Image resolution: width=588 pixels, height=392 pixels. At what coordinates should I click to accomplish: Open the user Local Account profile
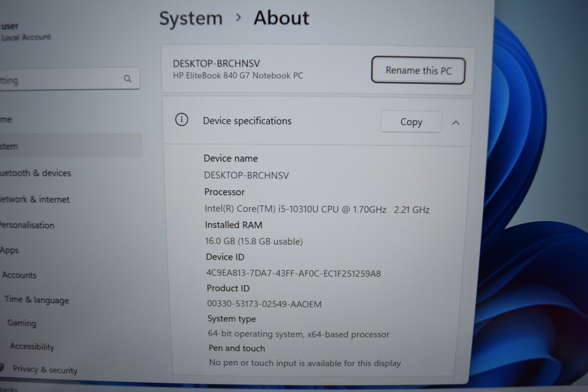point(25,32)
